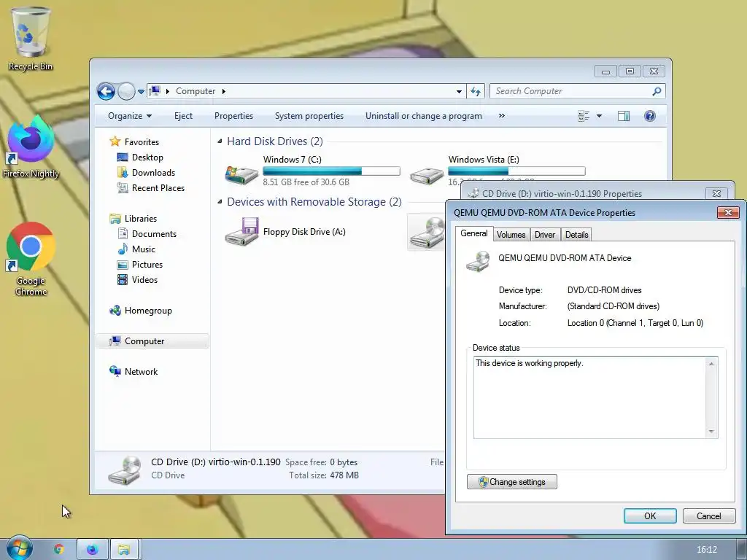Launch Firefox Nightly from the desktop
Image resolution: width=747 pixels, height=560 pixels.
pos(31,147)
